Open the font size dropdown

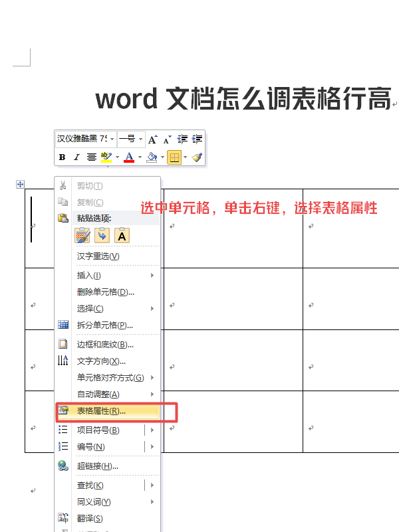point(141,139)
